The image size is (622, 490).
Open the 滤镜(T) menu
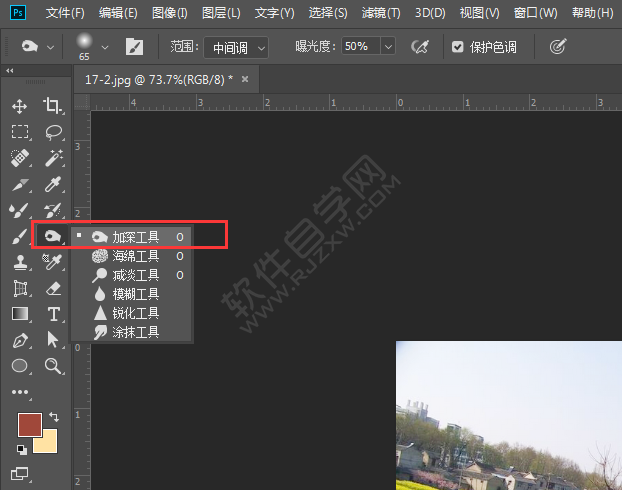[x=381, y=13]
